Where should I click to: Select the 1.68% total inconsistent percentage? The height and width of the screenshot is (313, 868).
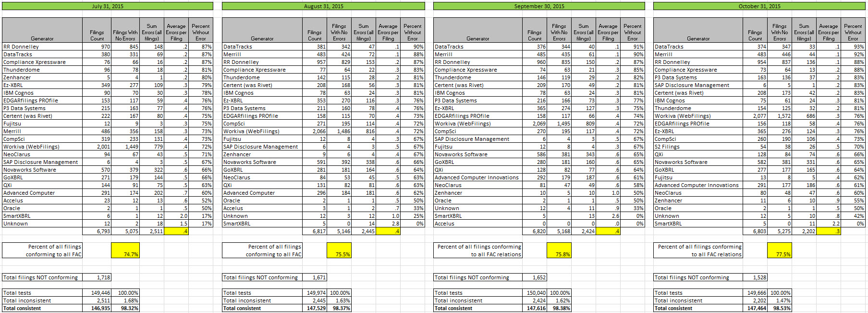pos(125,300)
